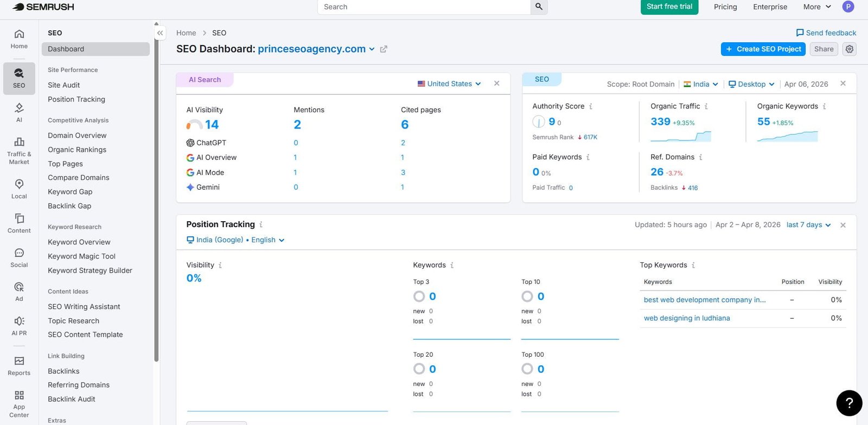Open App Center rail icon
The width and height of the screenshot is (868, 425).
[x=19, y=404]
